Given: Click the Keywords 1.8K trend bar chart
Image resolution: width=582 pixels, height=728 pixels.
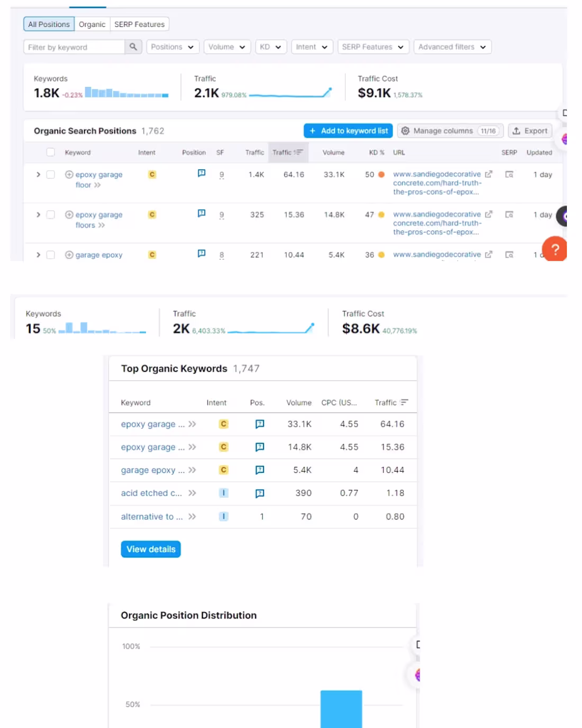Looking at the screenshot, I should pyautogui.click(x=127, y=93).
